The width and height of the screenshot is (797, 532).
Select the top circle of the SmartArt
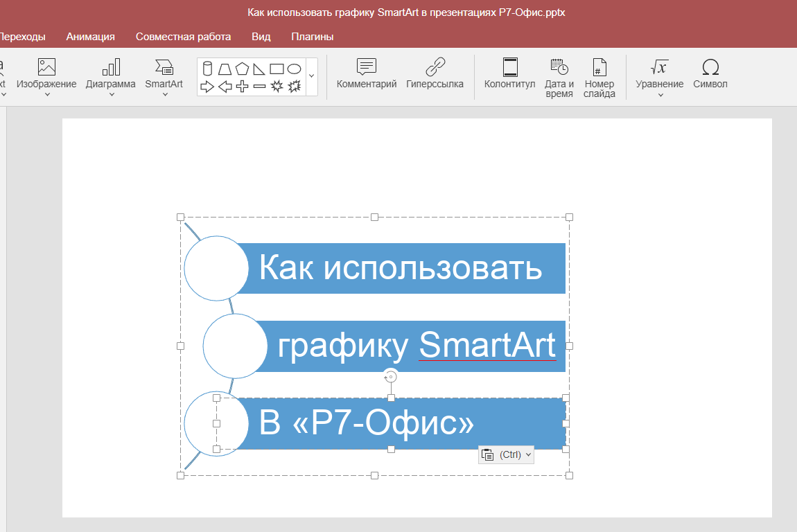click(216, 268)
